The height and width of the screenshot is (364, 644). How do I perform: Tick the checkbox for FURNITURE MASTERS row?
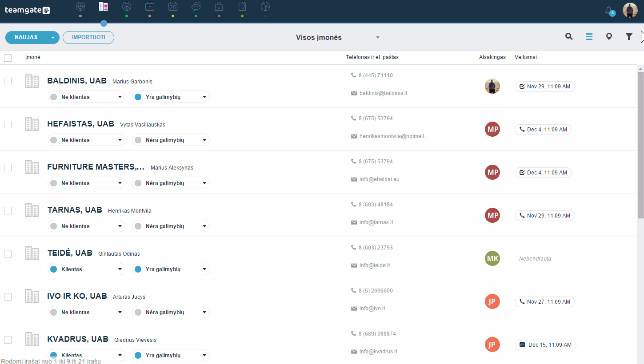pyautogui.click(x=8, y=167)
